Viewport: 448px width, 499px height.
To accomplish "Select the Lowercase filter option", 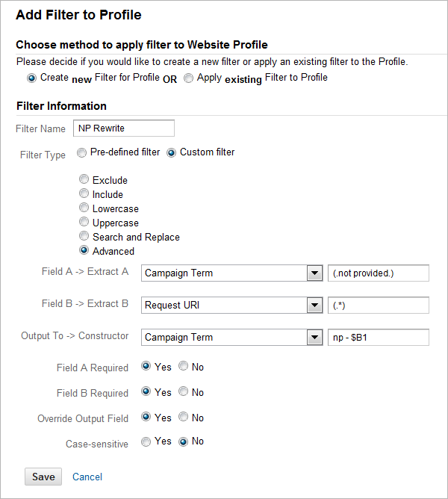I will point(84,208).
